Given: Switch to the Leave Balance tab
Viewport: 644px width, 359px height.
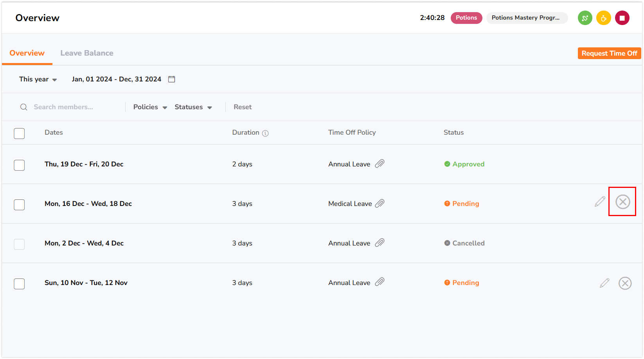Looking at the screenshot, I should click(87, 53).
